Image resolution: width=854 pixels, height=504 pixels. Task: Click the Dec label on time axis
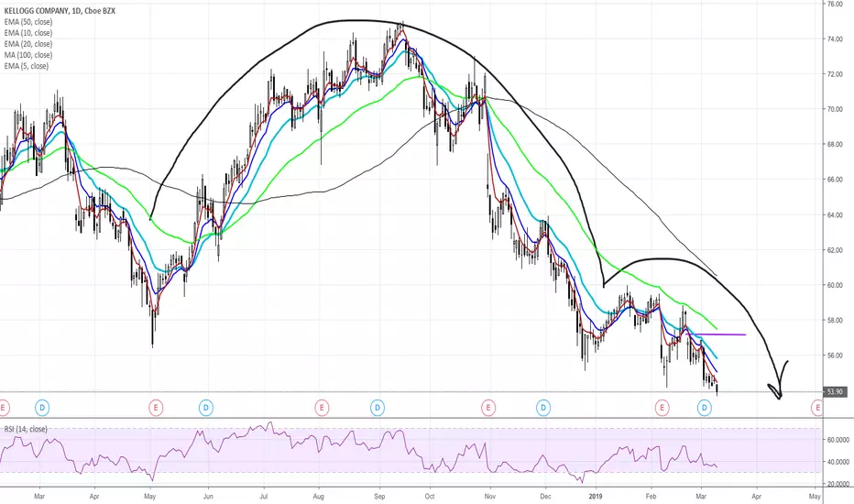pos(546,497)
